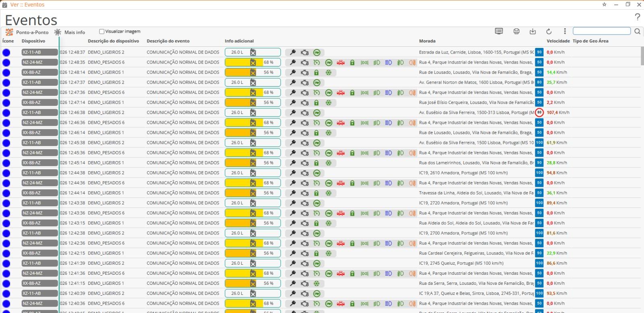Click the vertical scrollbar thumb
Image resolution: width=644 pixels, height=313 pixels.
642,56
